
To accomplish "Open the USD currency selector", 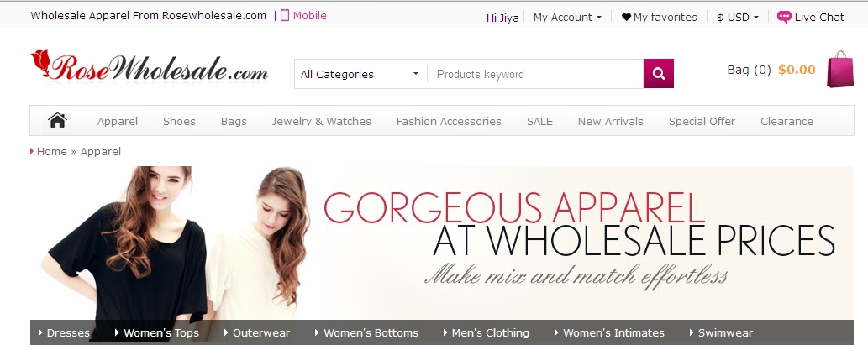I will pyautogui.click(x=738, y=17).
